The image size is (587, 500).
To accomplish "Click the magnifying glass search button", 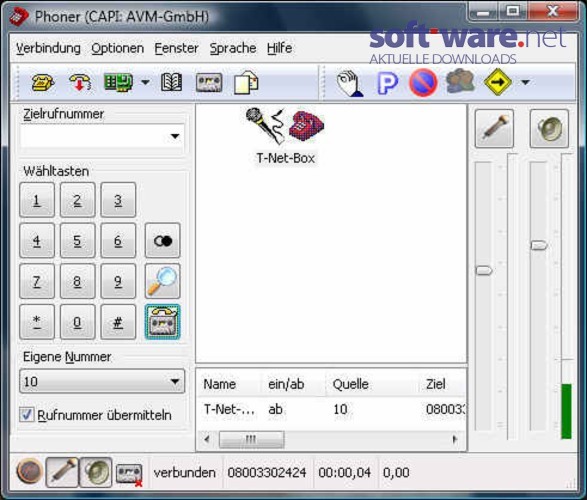I will [162, 281].
